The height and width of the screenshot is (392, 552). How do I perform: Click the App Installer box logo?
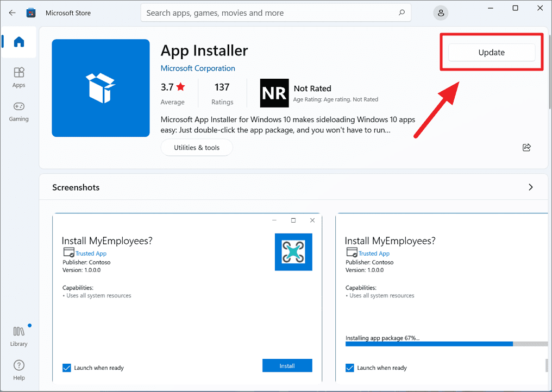pyautogui.click(x=101, y=88)
